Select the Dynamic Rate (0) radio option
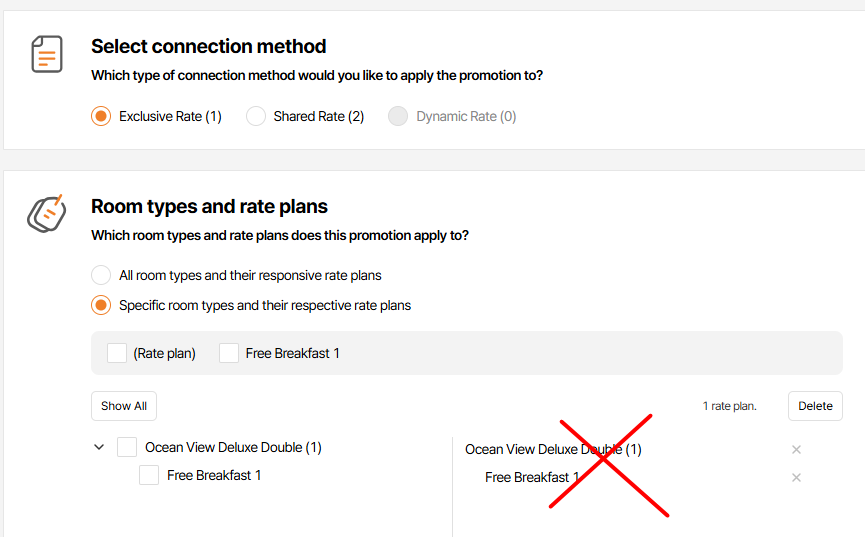865x537 pixels. click(398, 116)
